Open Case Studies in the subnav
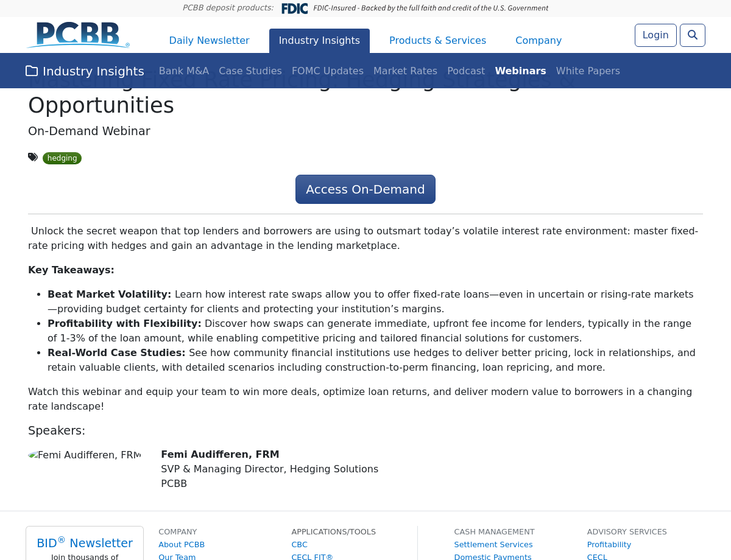Image resolution: width=731 pixels, height=560 pixels. pyautogui.click(x=250, y=71)
